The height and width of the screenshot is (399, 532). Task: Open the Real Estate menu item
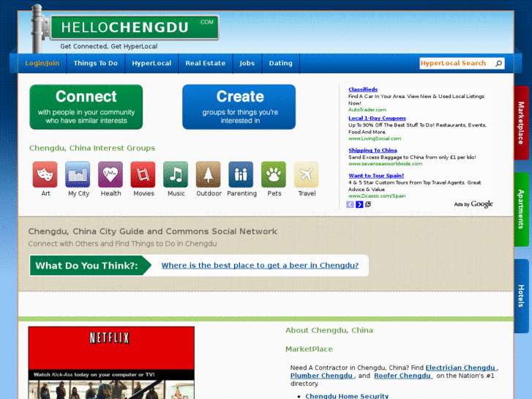pos(206,63)
